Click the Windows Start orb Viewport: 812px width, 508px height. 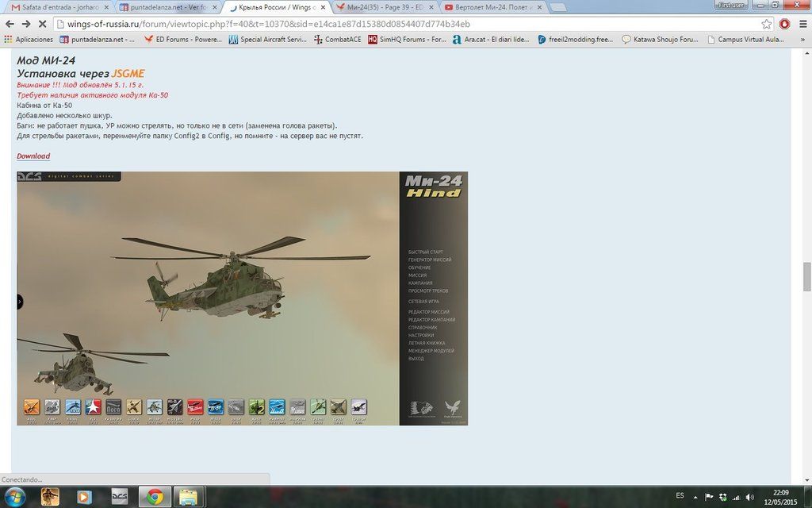point(15,497)
